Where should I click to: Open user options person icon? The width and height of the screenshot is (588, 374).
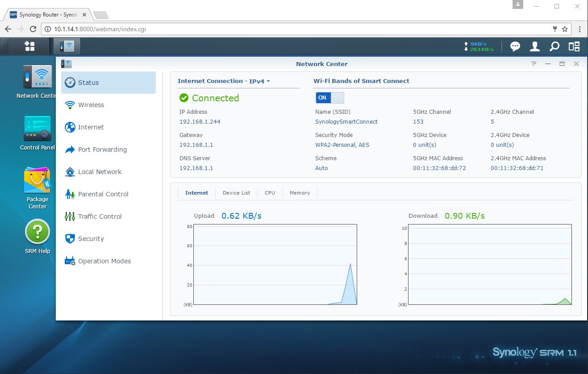tap(534, 46)
